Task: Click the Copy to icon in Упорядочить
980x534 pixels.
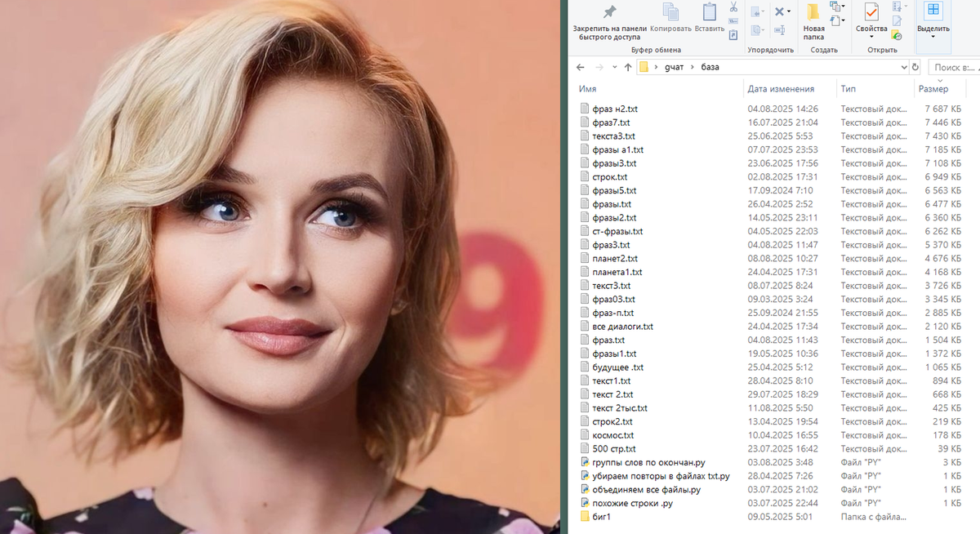Action: 755,30
